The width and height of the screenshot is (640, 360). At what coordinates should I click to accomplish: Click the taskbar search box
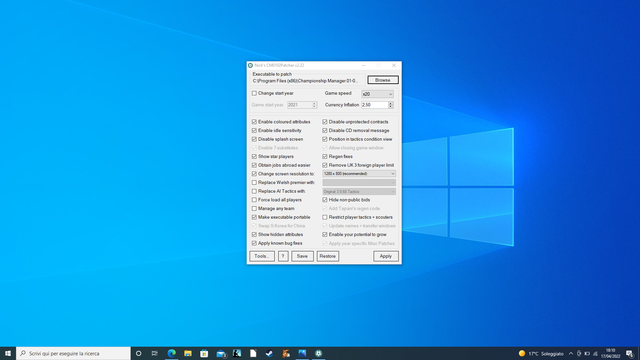click(73, 353)
